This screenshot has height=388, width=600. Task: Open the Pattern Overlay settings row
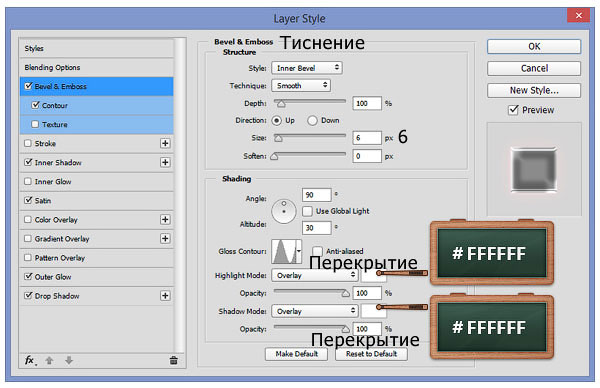point(96,258)
